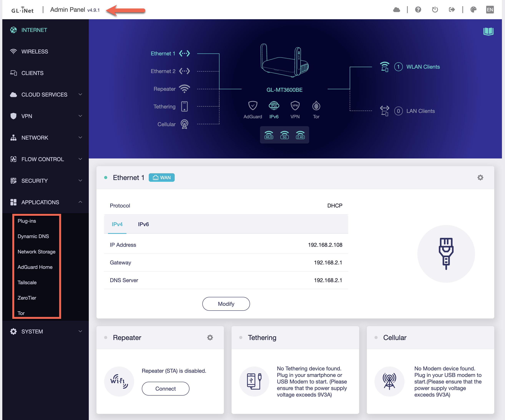Click the Ethernet 2 port icon in diagram
This screenshot has height=420, width=505.
(x=184, y=71)
